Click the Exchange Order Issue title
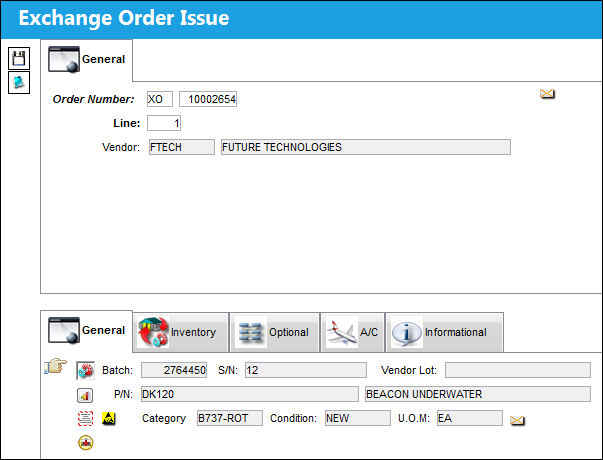Image resolution: width=603 pixels, height=460 pixels. 124,18
